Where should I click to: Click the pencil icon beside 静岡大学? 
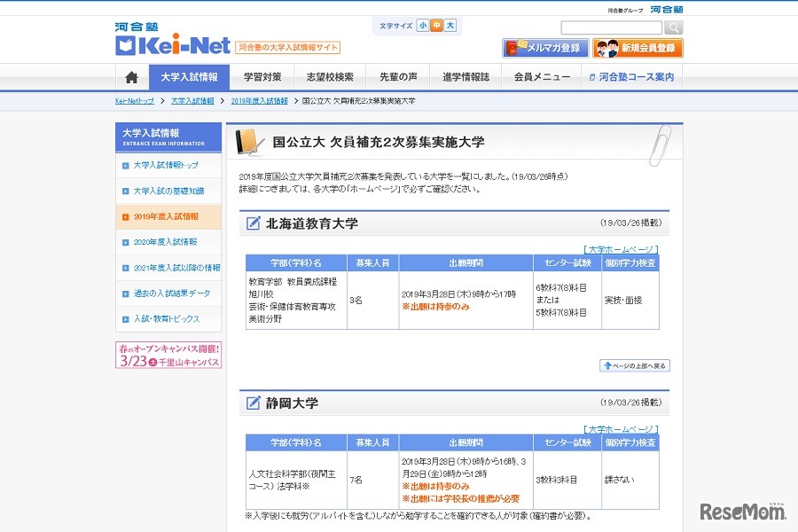(x=254, y=402)
